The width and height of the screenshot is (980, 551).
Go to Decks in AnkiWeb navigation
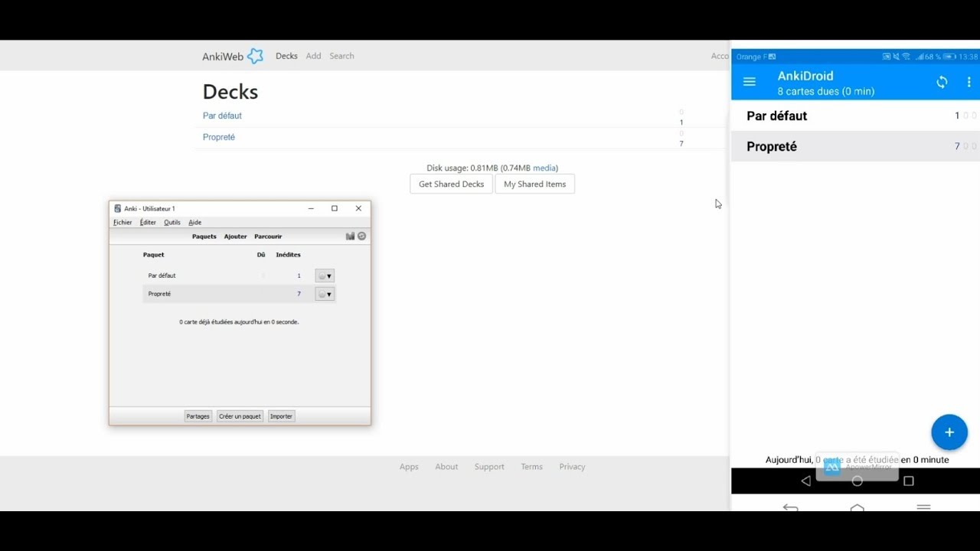[x=286, y=56]
